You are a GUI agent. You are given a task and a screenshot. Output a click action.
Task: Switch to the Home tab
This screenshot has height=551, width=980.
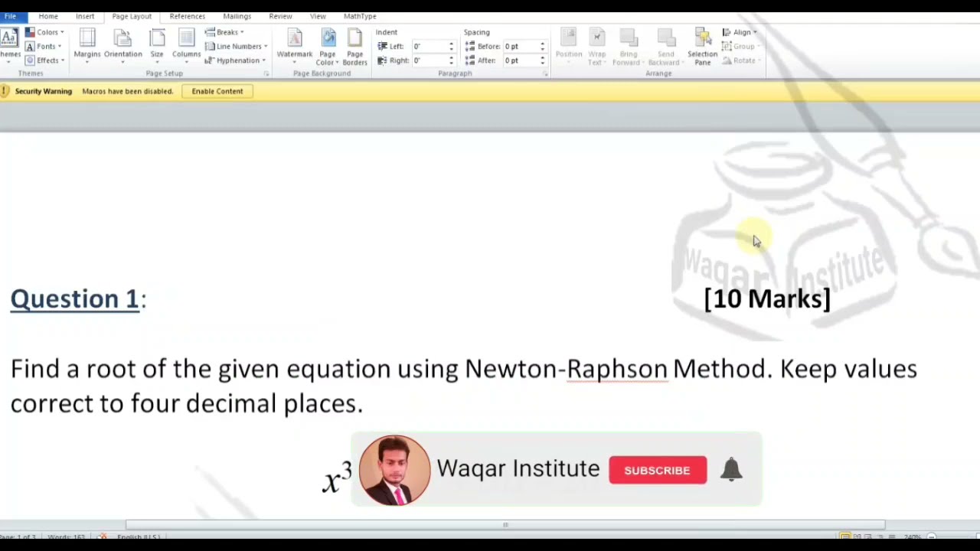pyautogui.click(x=48, y=16)
